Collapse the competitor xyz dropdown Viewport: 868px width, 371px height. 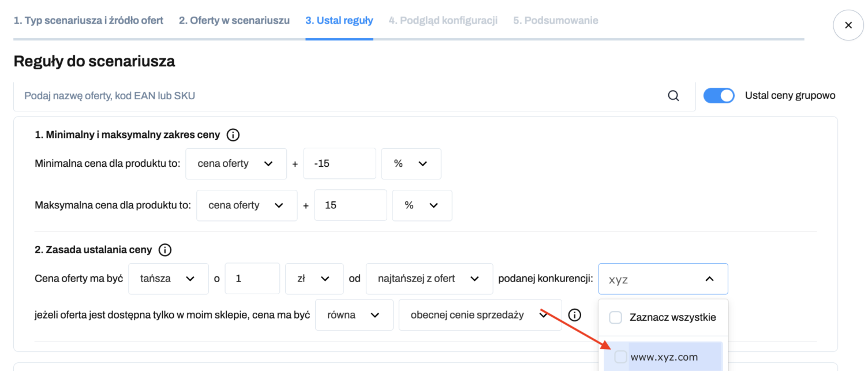pyautogui.click(x=663, y=279)
